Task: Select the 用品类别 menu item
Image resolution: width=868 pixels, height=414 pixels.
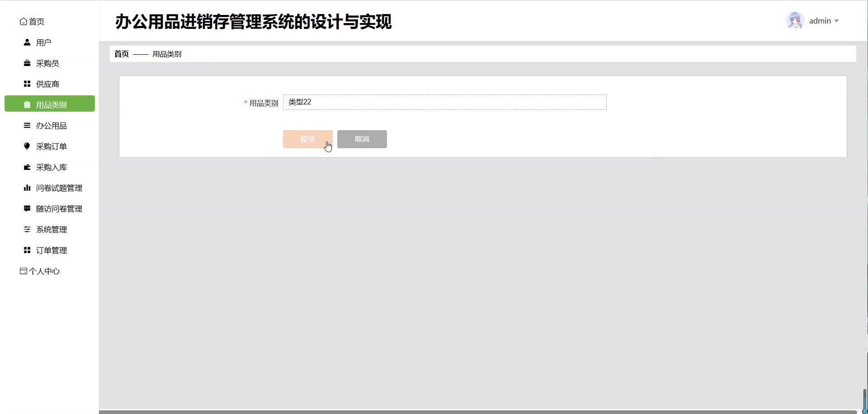Action: click(50, 103)
